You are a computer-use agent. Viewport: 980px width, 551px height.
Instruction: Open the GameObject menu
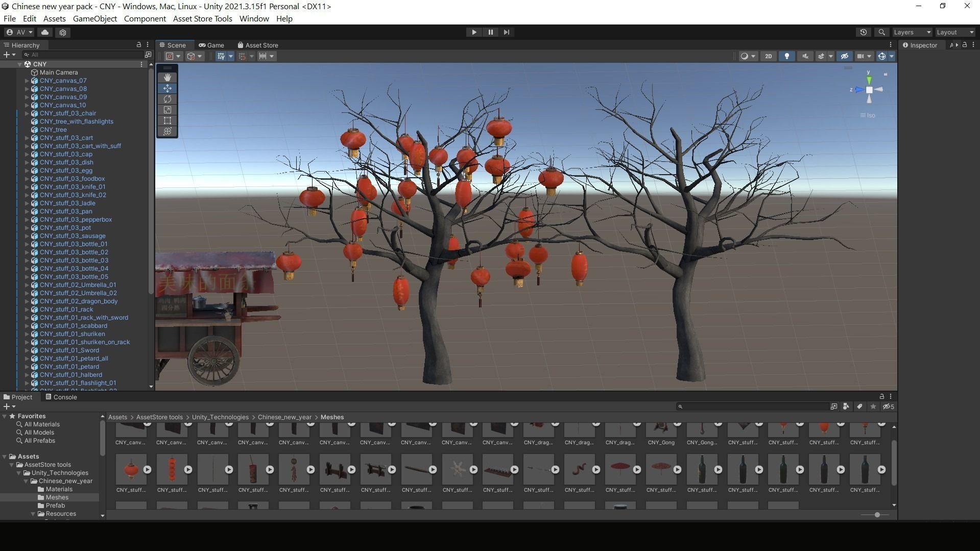(95, 19)
